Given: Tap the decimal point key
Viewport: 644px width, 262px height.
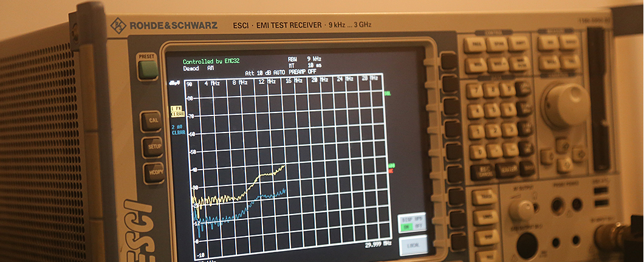Looking at the screenshot, I should 495,151.
